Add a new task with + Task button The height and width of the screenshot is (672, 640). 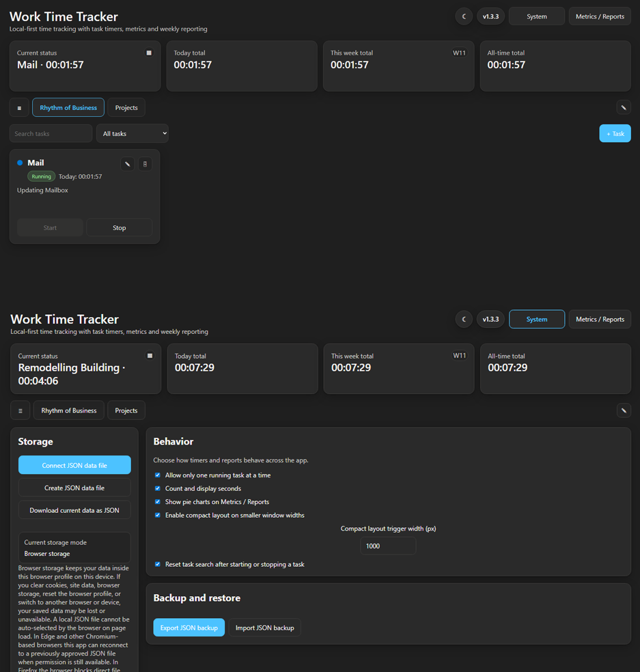point(615,134)
